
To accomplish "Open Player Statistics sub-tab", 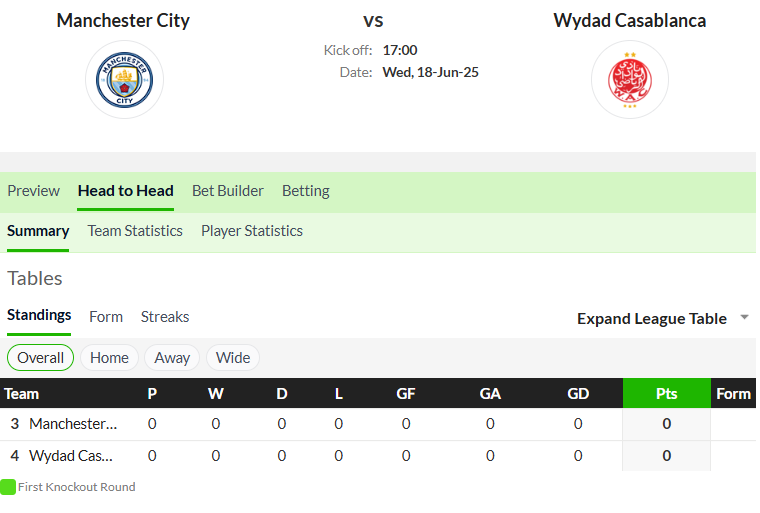I will click(x=252, y=231).
